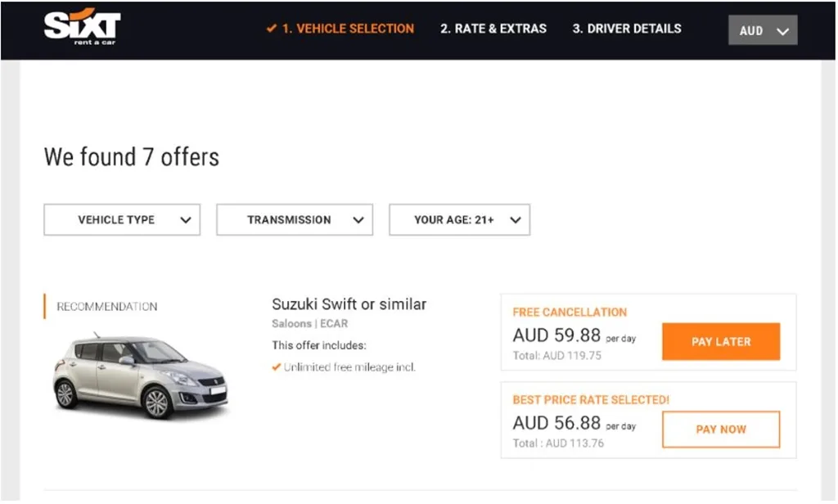Open the AUD currency dropdown
This screenshot has height=504, width=838.
pos(763,31)
